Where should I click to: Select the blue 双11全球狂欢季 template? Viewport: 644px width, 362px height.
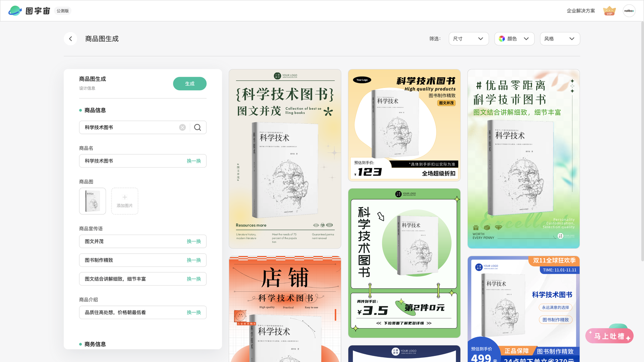524,309
